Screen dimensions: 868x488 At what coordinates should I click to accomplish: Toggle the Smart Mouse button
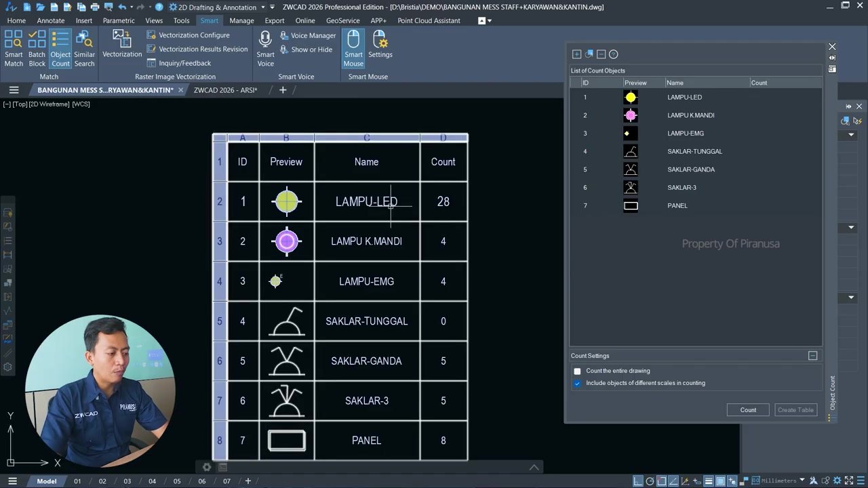[x=353, y=48]
